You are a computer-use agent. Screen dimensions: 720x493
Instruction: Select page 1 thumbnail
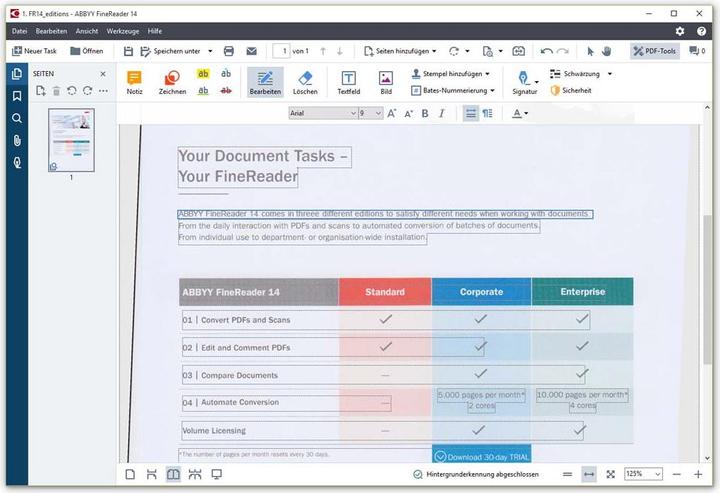tap(71, 140)
